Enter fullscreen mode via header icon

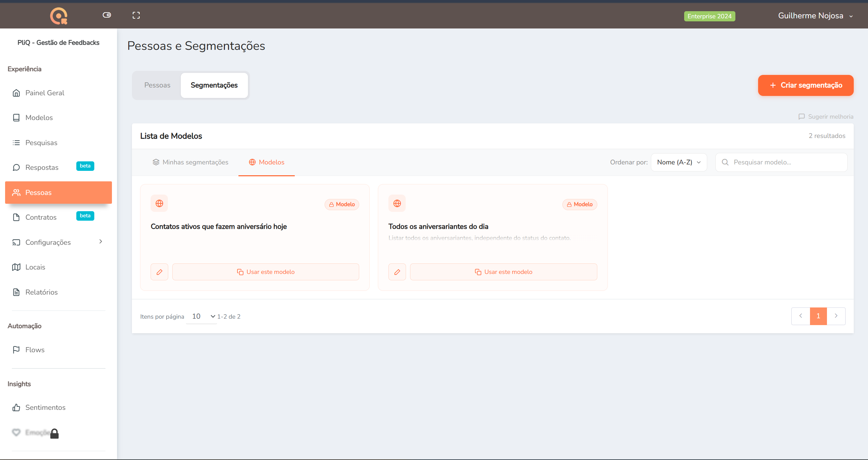(136, 15)
